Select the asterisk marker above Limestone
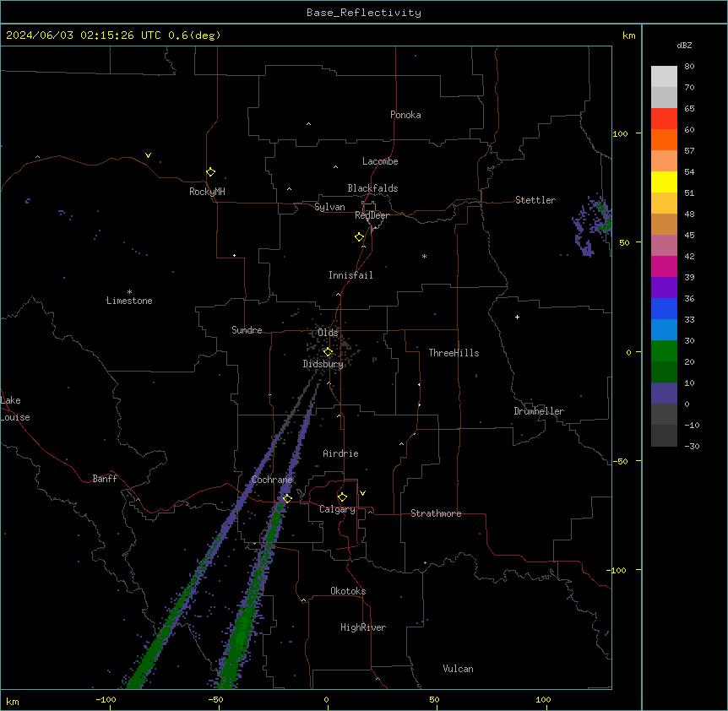 (x=129, y=292)
